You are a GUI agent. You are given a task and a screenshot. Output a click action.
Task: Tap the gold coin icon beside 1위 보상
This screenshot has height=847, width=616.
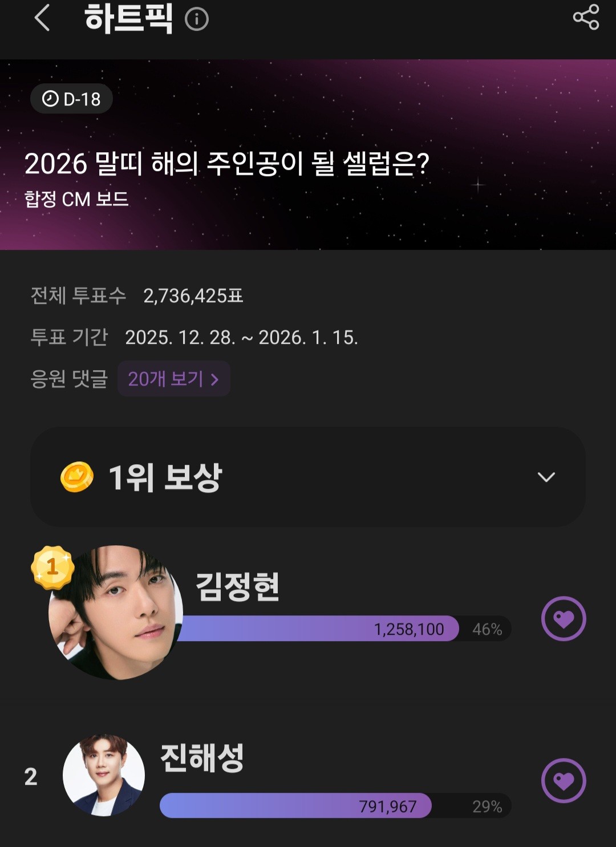point(77,477)
